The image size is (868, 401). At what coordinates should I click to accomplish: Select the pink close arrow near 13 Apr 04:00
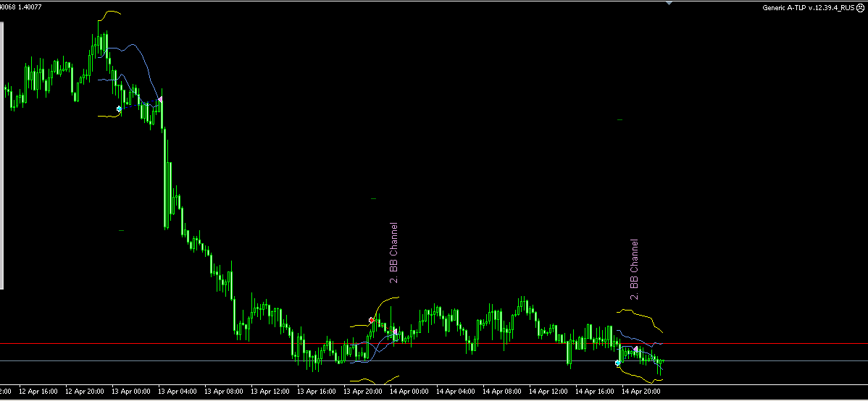point(160,100)
